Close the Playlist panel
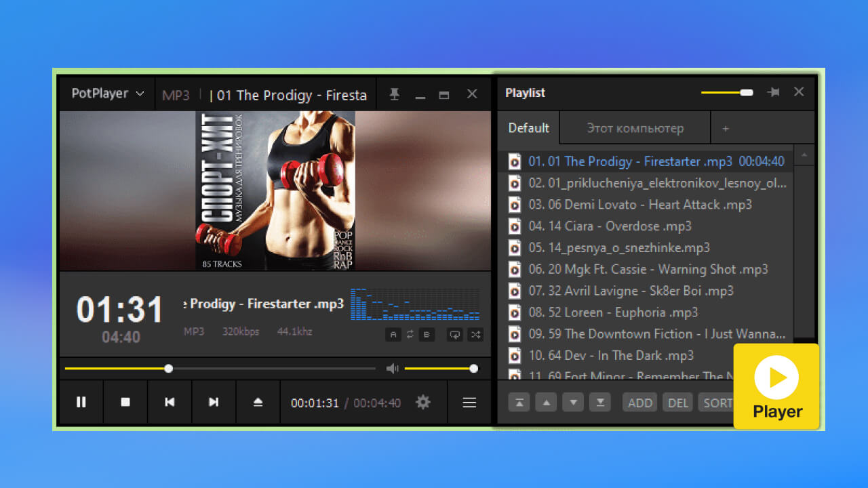This screenshot has width=868, height=488. coord(799,91)
